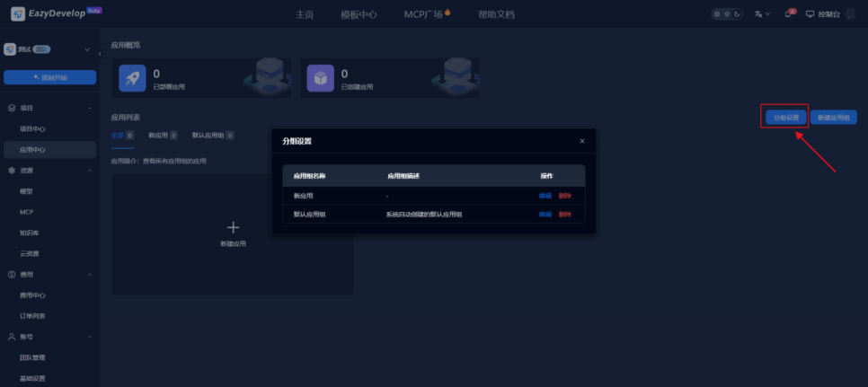The width and height of the screenshot is (868, 387).
Task: Click the 默认应用组 name cell in dialog
Action: (x=309, y=215)
